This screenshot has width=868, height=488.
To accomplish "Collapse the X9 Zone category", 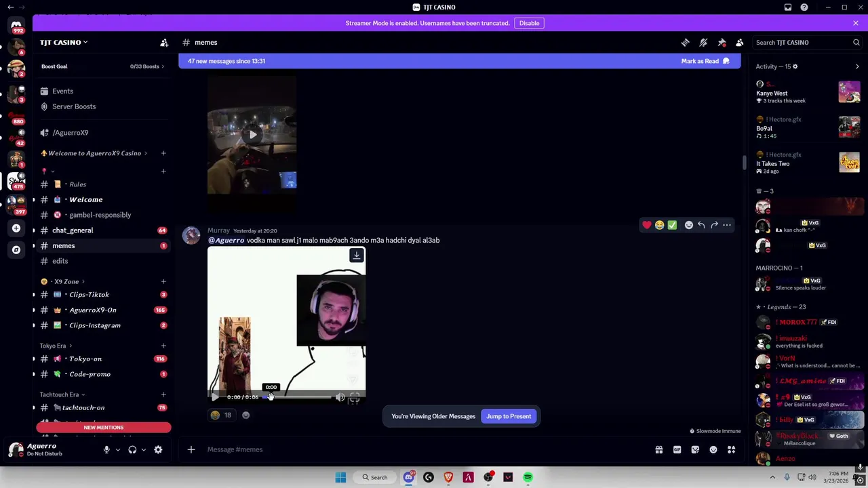I will [62, 281].
